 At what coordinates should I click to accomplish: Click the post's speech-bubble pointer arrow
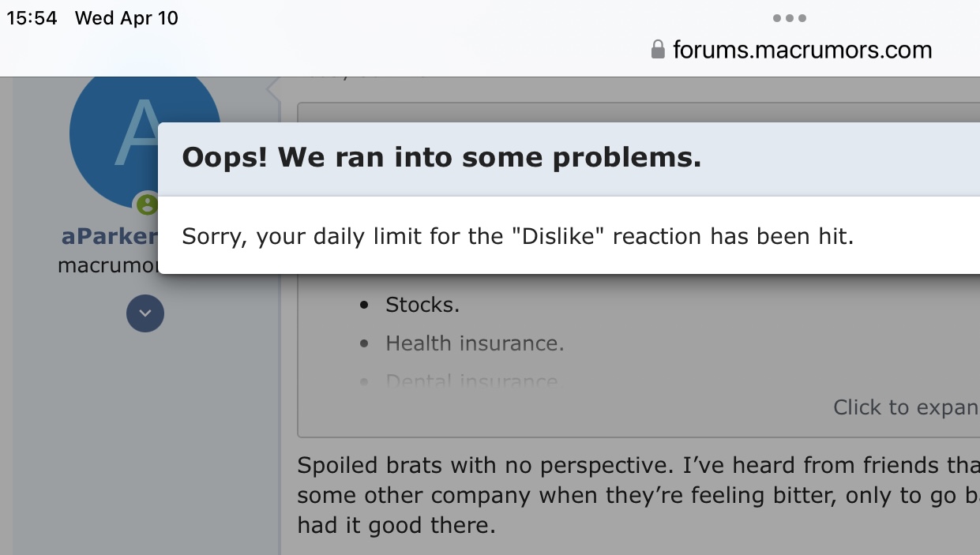click(275, 91)
